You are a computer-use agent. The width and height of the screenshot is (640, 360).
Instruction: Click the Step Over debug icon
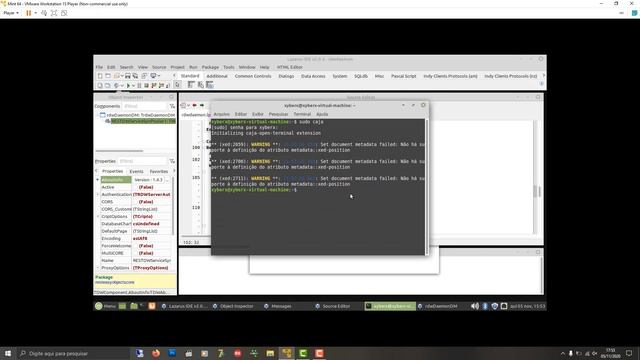(x=161, y=85)
